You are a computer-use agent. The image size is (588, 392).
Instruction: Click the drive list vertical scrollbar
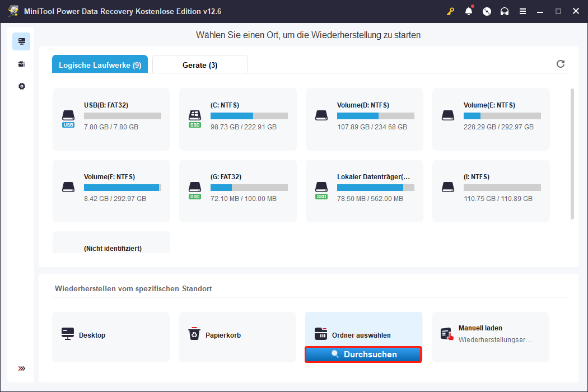[x=572, y=153]
